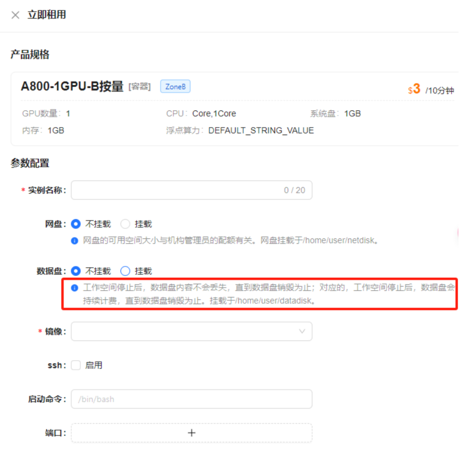Image resolution: width=476 pixels, height=451 pixels.
Task: Click the 参数配置 section heading
Action: pos(30,163)
